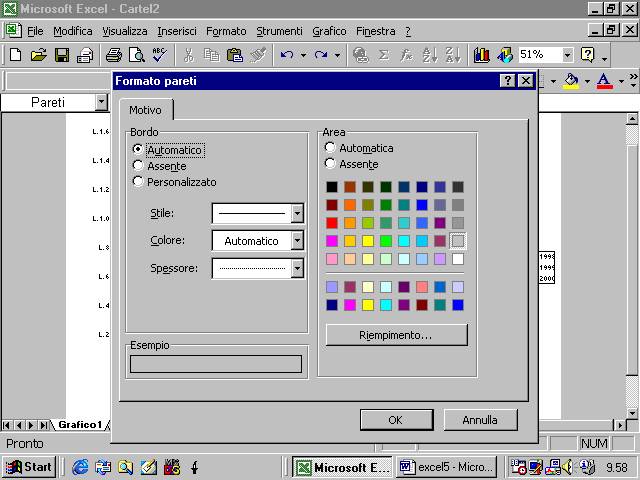Open a file with the Open folder icon
640x480 pixels.
(39, 55)
